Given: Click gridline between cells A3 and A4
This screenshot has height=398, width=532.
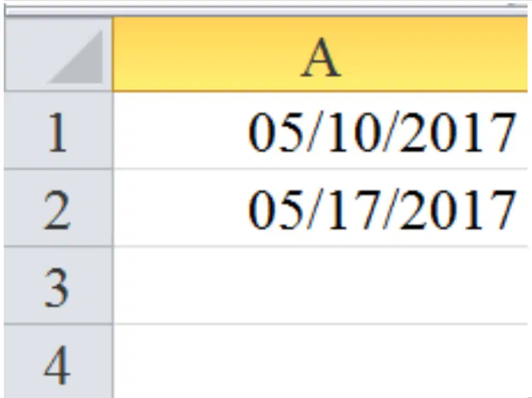Looking at the screenshot, I should (320, 325).
